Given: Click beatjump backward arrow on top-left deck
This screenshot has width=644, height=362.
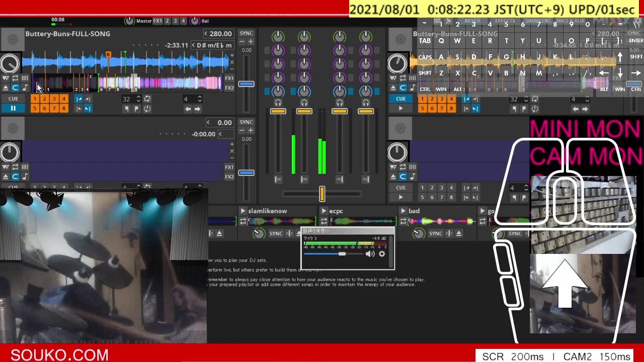Looking at the screenshot, I should (x=188, y=109).
